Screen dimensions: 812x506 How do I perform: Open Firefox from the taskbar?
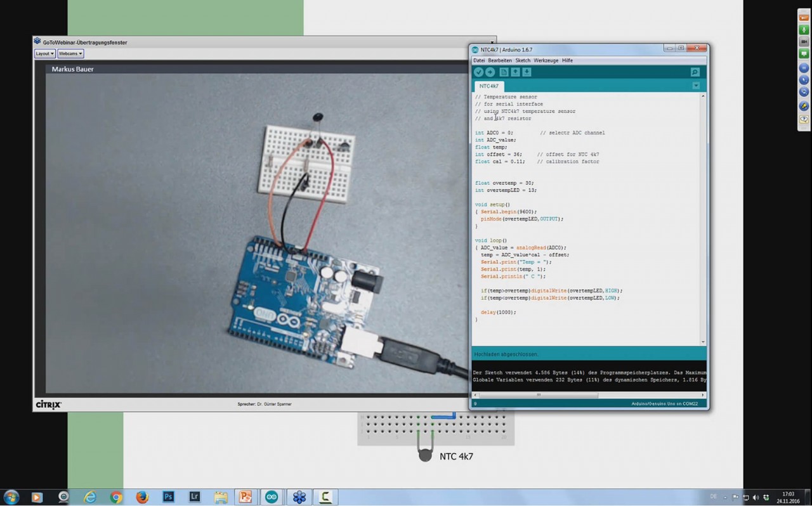[x=141, y=496]
